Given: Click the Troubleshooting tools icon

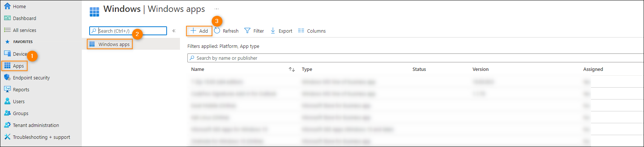Looking at the screenshot, I should [x=7, y=137].
